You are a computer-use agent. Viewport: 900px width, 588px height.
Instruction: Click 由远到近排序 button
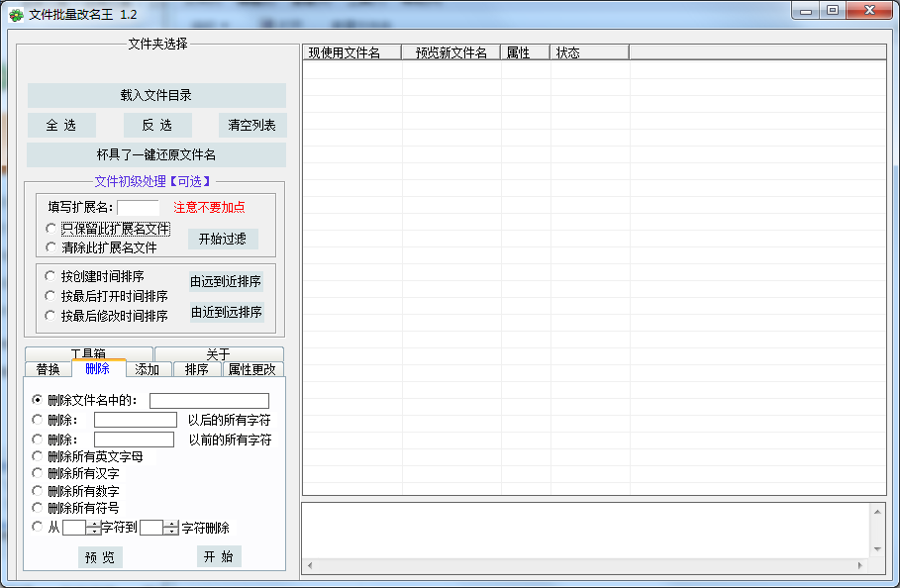point(226,282)
